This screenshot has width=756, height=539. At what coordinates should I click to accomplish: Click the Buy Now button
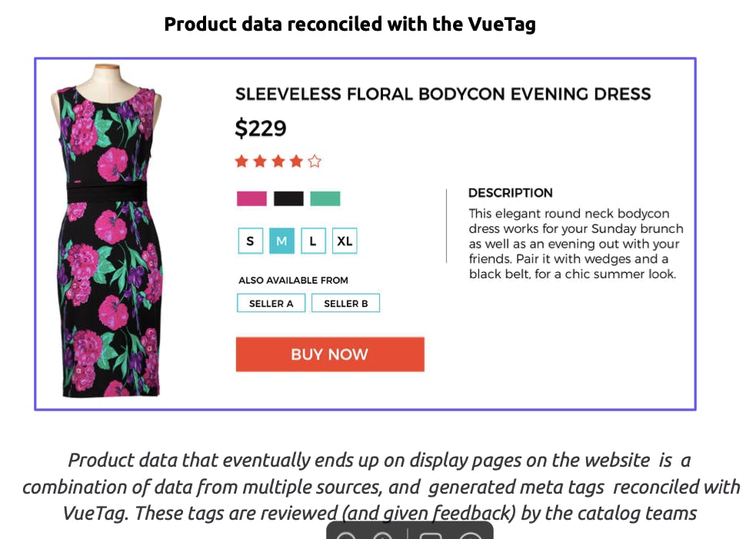point(330,354)
